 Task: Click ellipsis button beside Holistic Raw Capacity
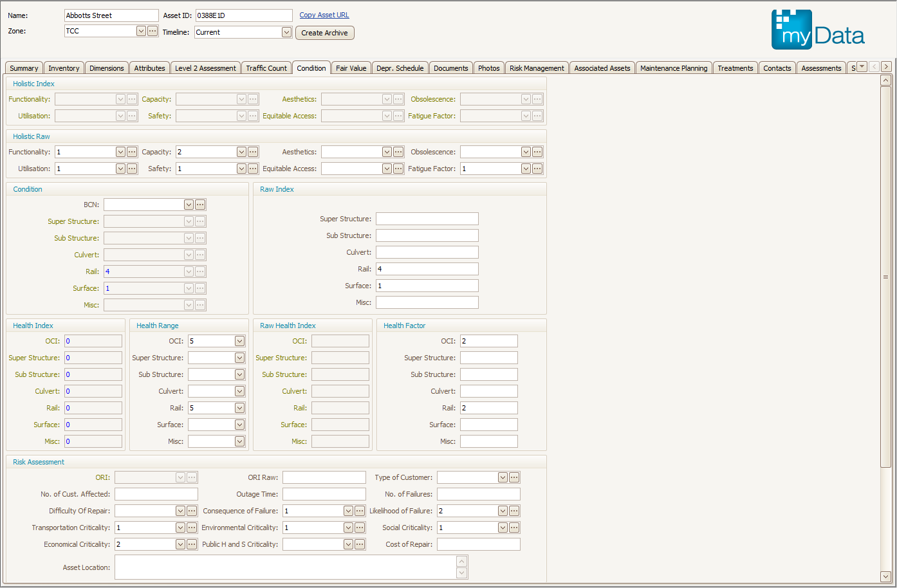253,152
